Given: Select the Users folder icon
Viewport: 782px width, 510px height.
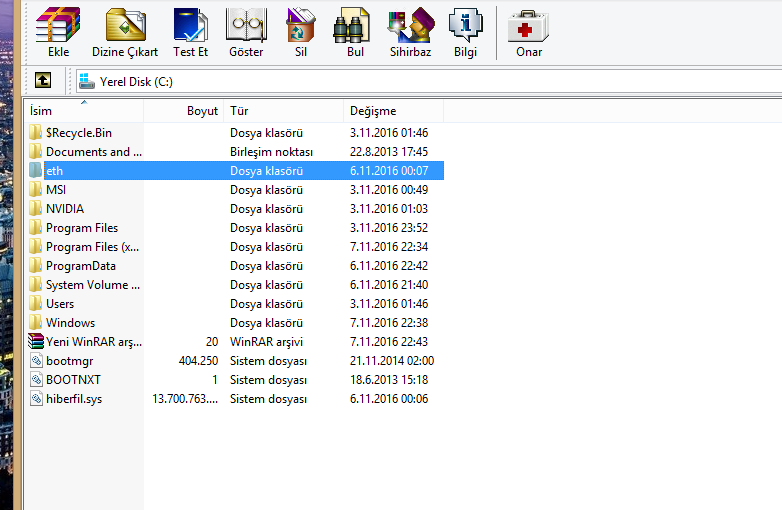Looking at the screenshot, I should tap(35, 304).
